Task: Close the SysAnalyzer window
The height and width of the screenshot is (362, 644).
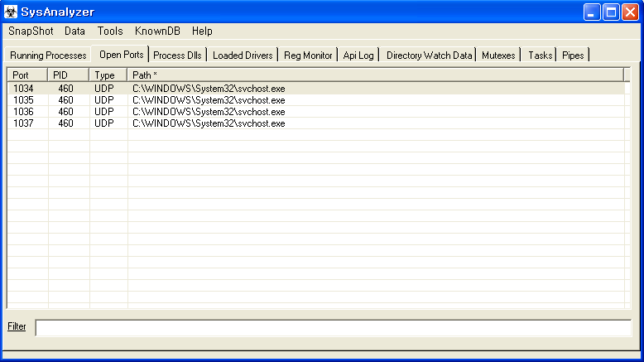Action: (630, 12)
